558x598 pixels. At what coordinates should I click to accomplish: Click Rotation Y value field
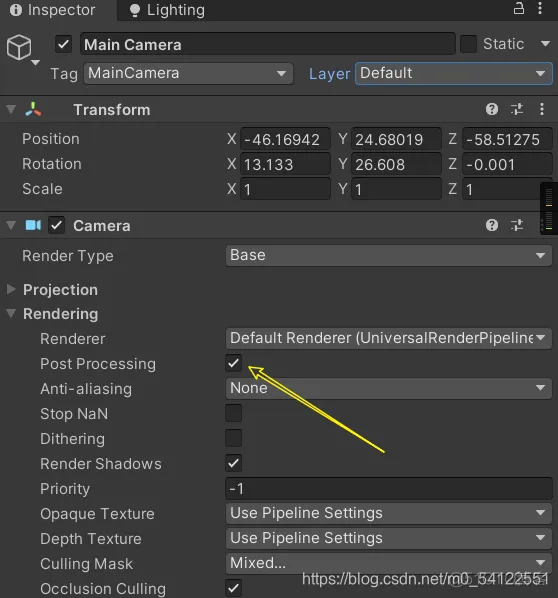[396, 164]
